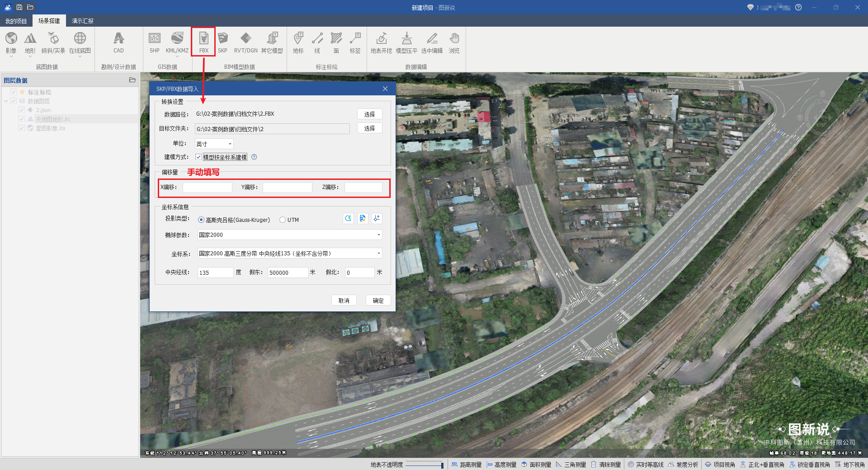Image resolution: width=868 pixels, height=470 pixels.
Task: Click the 模型压平 flatten tool
Action: click(x=406, y=42)
